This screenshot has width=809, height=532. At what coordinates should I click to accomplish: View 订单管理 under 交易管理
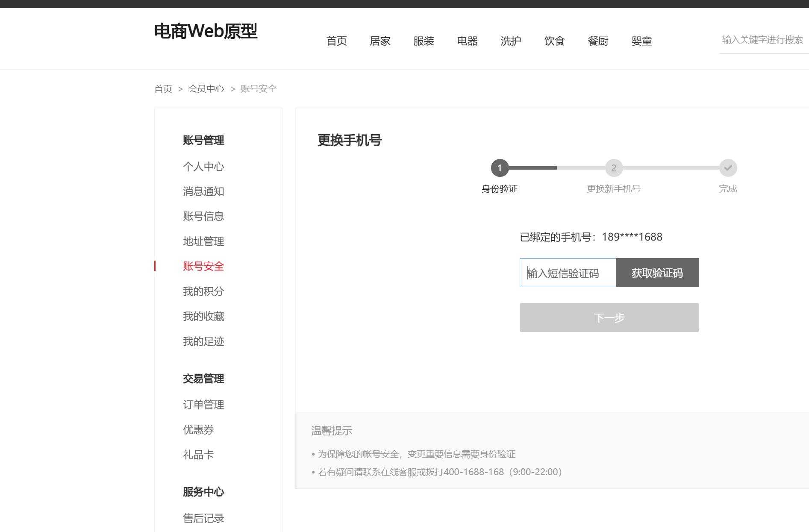coord(203,404)
